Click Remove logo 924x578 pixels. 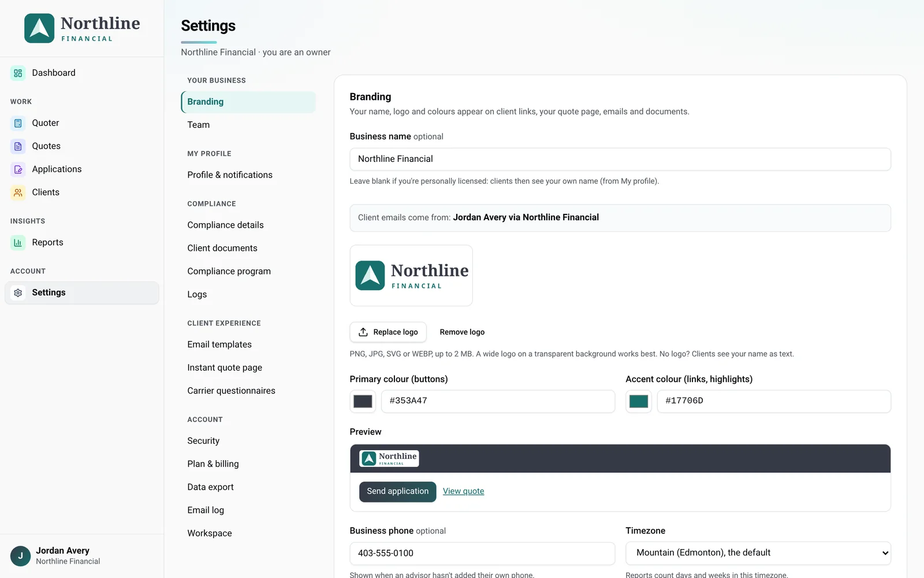462,332
